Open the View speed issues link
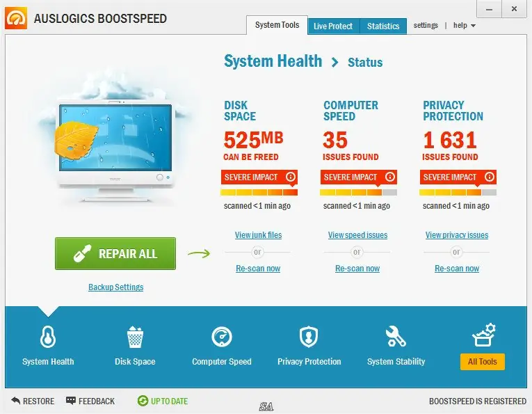This screenshot has height=414, width=532. click(x=357, y=234)
